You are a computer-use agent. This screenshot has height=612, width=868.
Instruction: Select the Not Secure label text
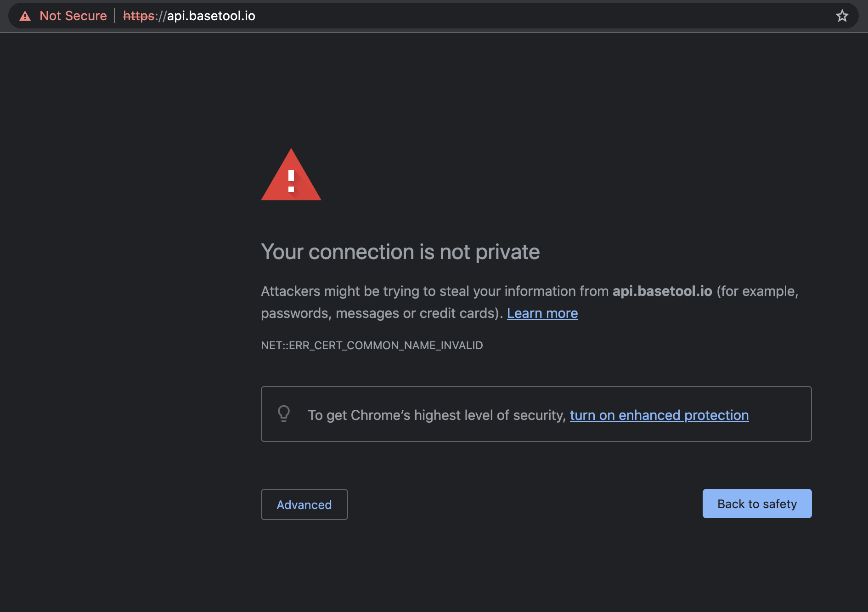coord(73,16)
